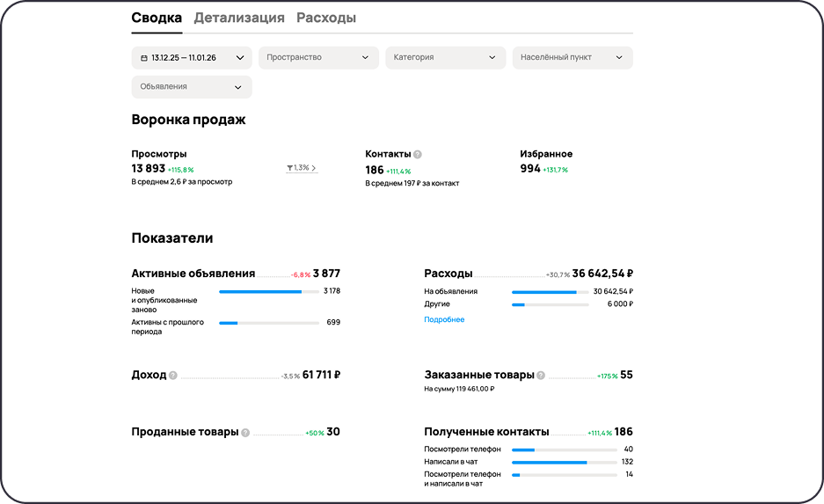Click the -6,8% active listings change
The image size is (824, 504).
click(301, 274)
